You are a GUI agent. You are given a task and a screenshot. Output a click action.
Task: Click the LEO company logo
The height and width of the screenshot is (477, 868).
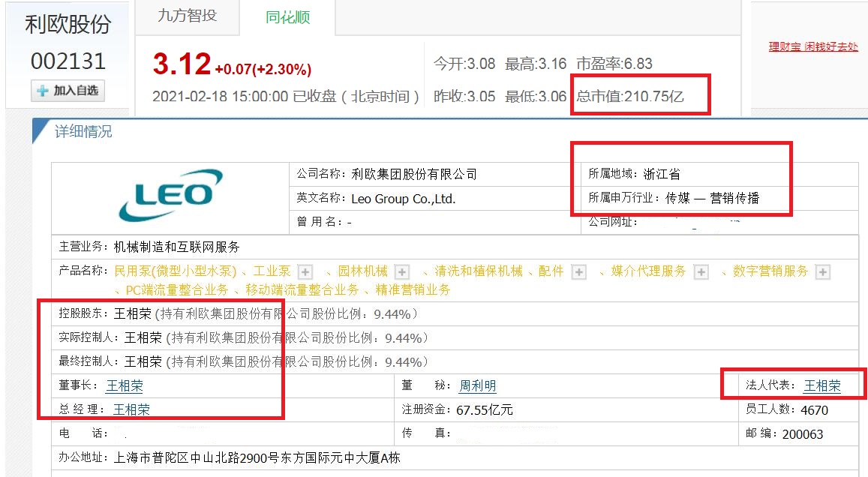(x=170, y=195)
